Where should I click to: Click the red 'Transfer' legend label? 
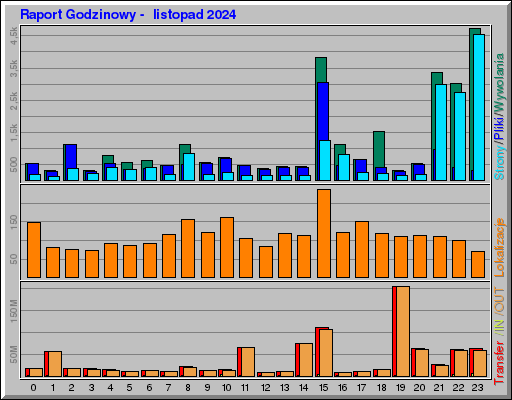[499, 363]
